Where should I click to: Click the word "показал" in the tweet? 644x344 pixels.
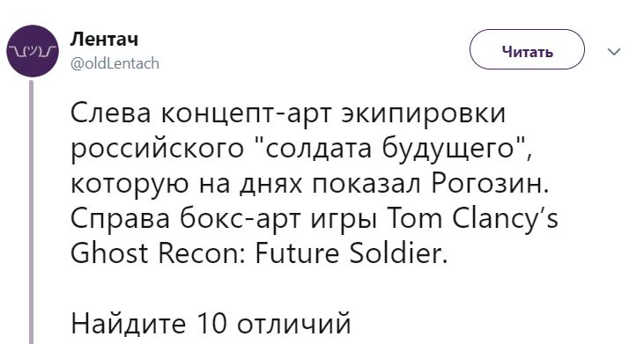tap(366, 186)
